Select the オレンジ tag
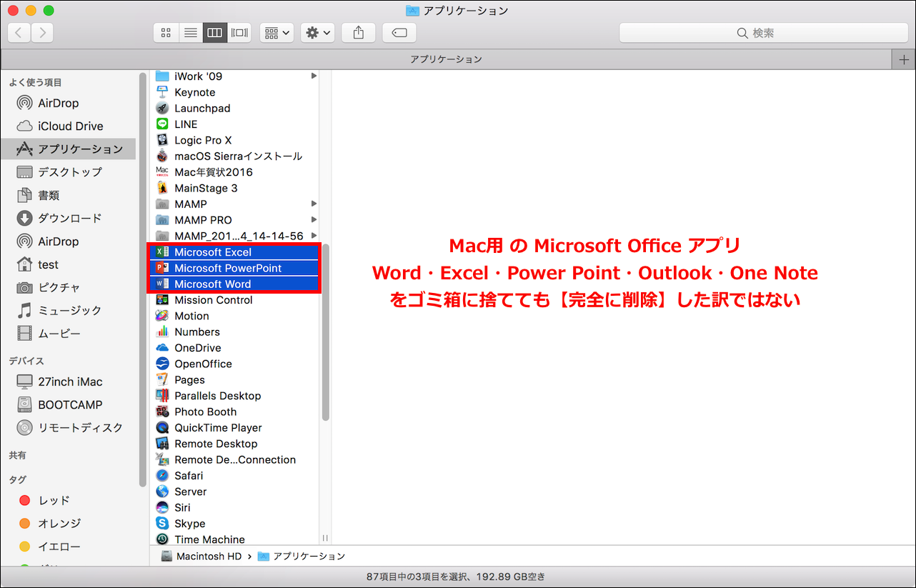This screenshot has height=588, width=916. (x=59, y=523)
